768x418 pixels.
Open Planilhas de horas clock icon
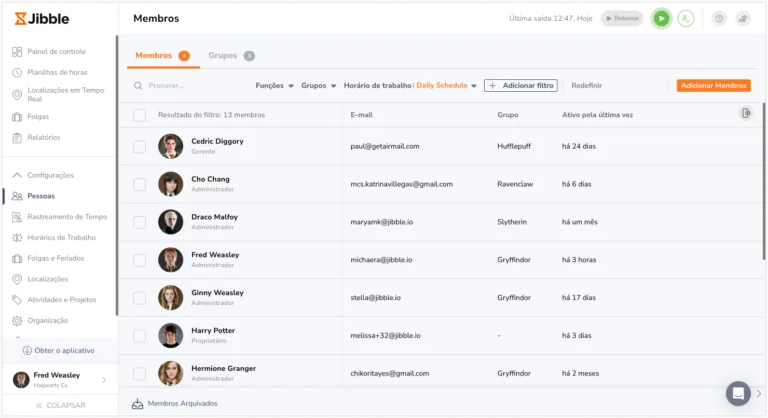point(17,73)
